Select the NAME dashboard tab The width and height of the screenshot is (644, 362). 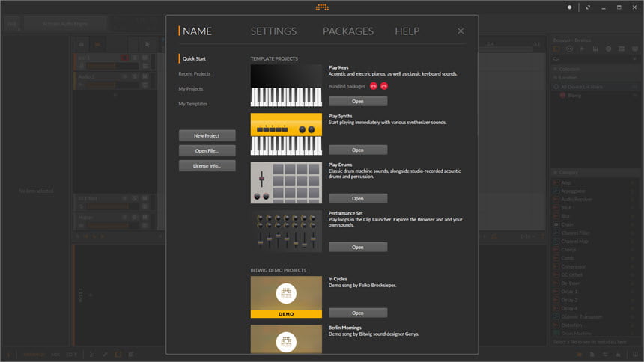(x=197, y=31)
